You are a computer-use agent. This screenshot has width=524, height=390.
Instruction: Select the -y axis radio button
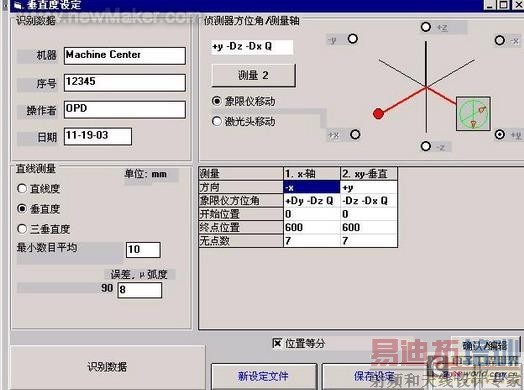(353, 39)
